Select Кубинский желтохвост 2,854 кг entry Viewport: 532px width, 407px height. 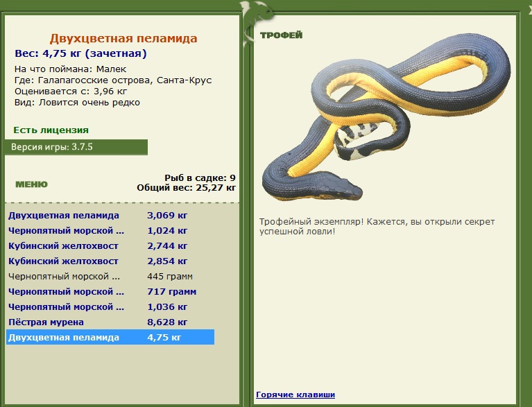110,261
